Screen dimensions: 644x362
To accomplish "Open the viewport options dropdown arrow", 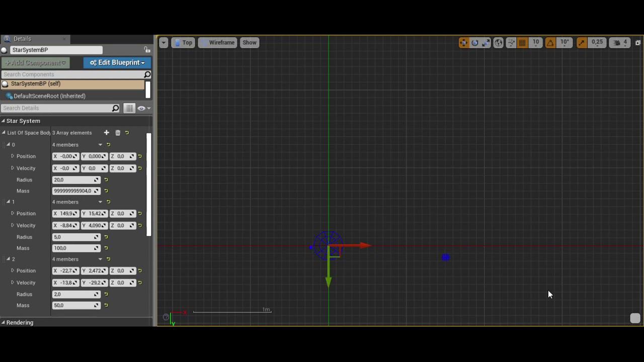I will pyautogui.click(x=164, y=43).
